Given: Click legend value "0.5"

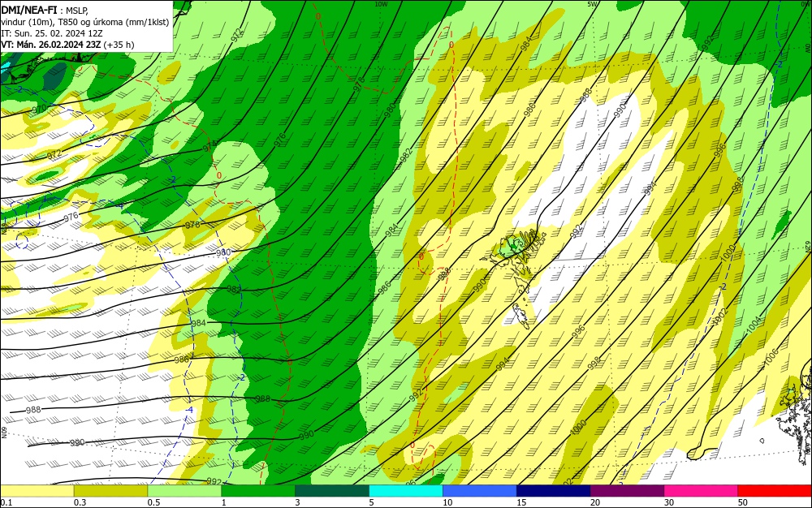Looking at the screenshot, I should (153, 502).
